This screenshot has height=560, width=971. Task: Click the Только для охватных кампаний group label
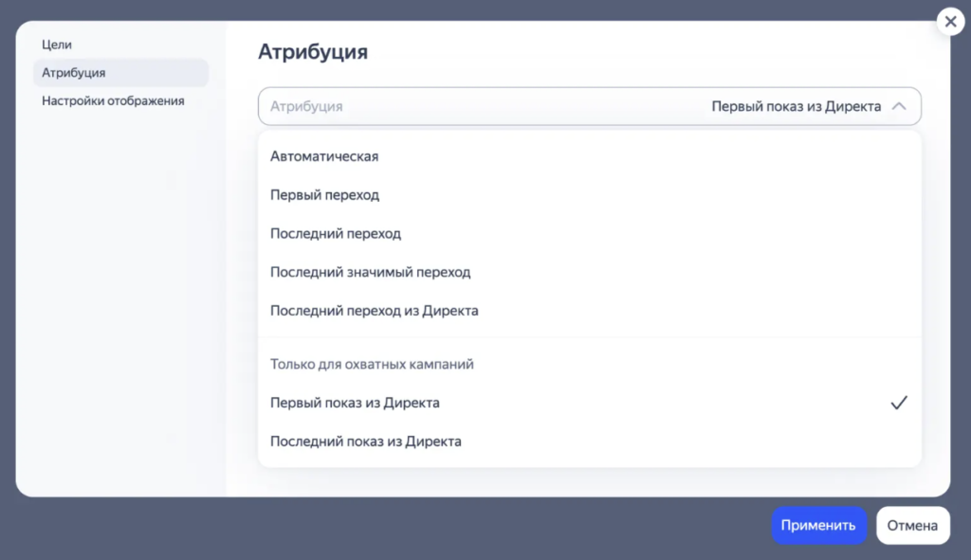(370, 364)
